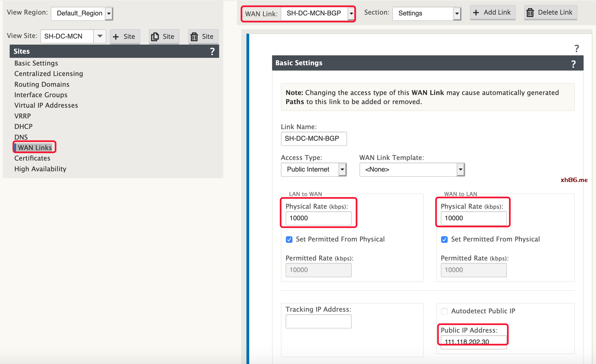596x364 pixels.
Task: Open the Access Type dropdown
Action: (x=314, y=169)
